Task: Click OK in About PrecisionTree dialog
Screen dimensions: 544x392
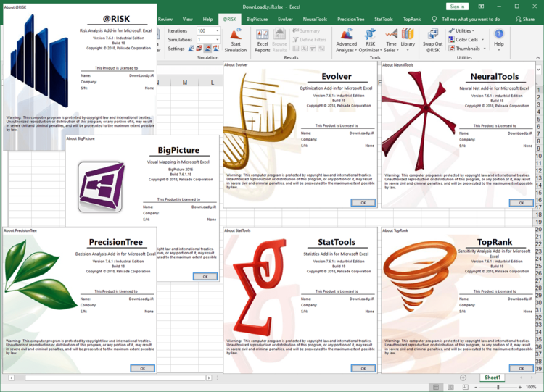Action: (143, 368)
